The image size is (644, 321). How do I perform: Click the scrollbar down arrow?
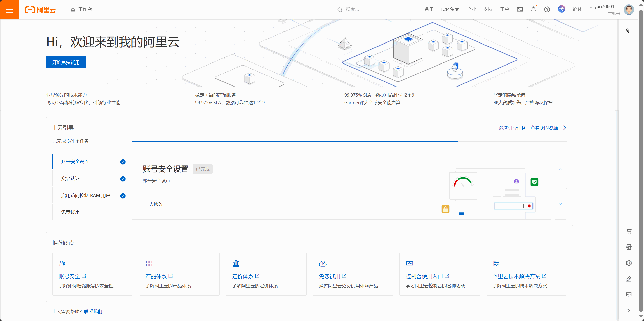(641, 316)
